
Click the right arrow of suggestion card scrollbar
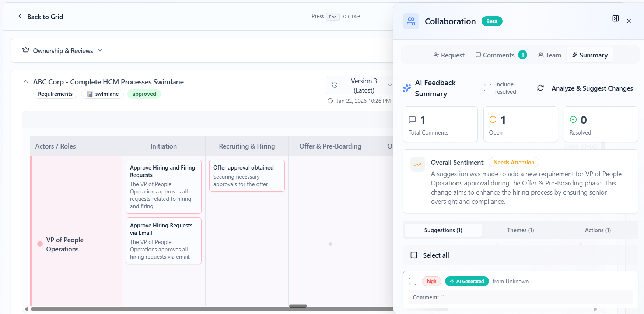pyautogui.click(x=595, y=310)
